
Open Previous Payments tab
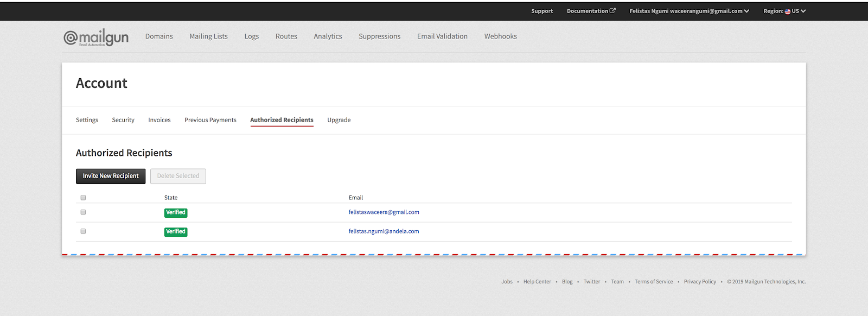coord(210,120)
